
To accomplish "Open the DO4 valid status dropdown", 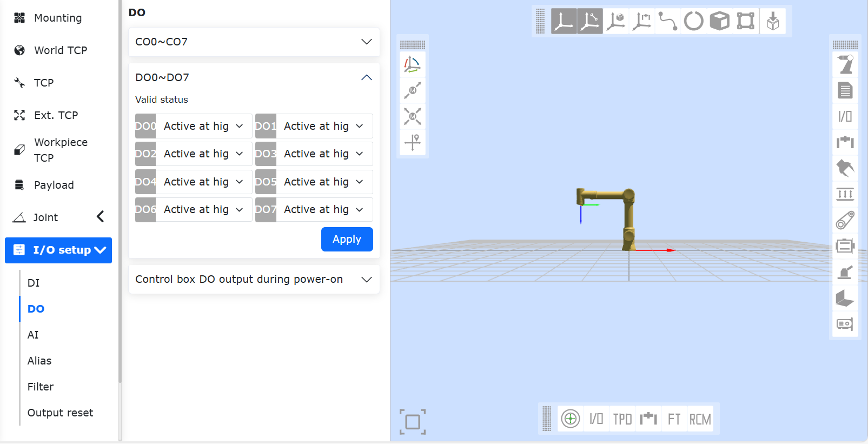I will tap(204, 182).
